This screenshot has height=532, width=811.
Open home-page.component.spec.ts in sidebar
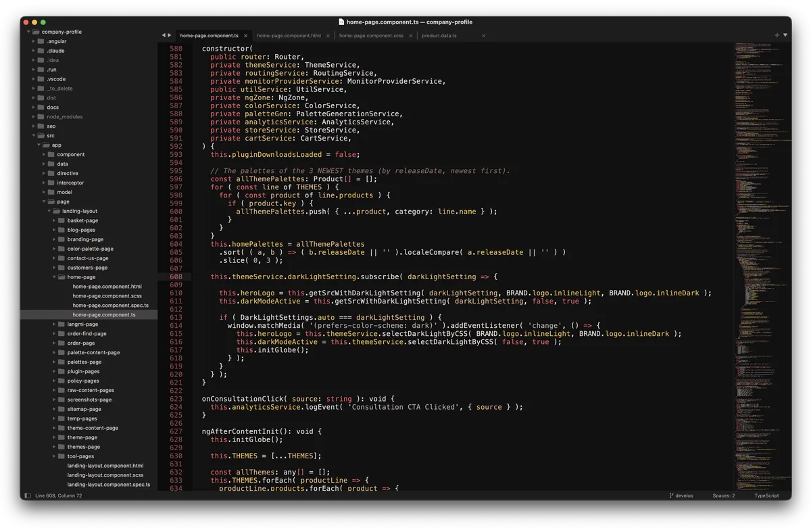110,306
